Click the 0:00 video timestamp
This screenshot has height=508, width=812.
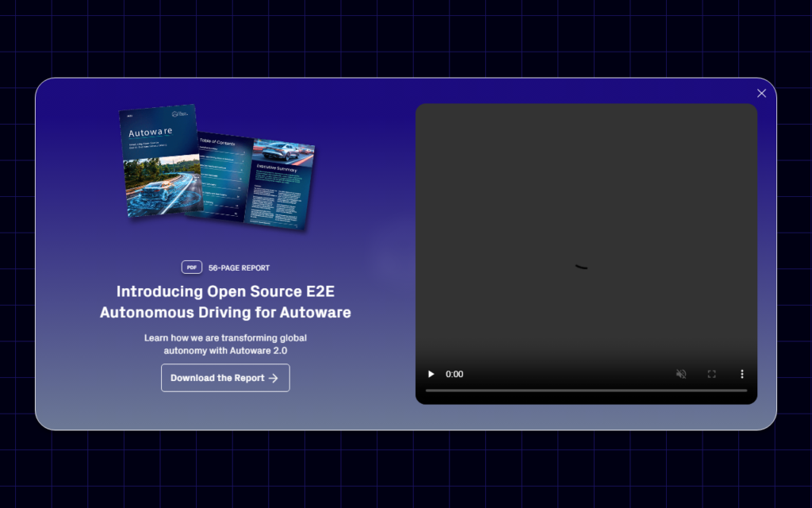click(454, 374)
